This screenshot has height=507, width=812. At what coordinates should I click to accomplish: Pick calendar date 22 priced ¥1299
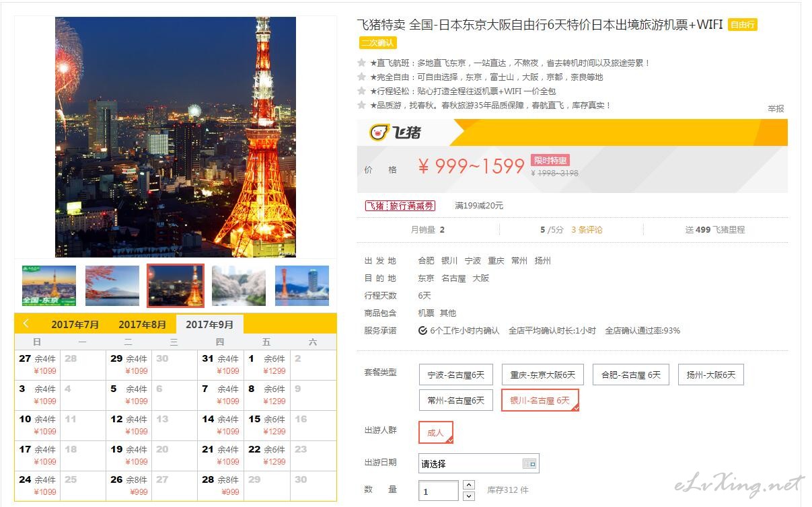click(267, 456)
